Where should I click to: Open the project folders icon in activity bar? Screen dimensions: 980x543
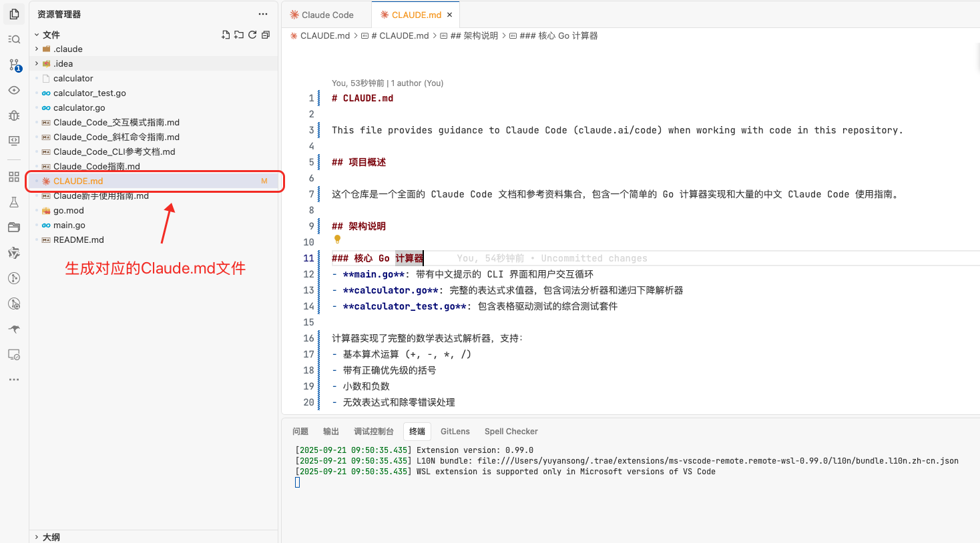[x=14, y=227]
